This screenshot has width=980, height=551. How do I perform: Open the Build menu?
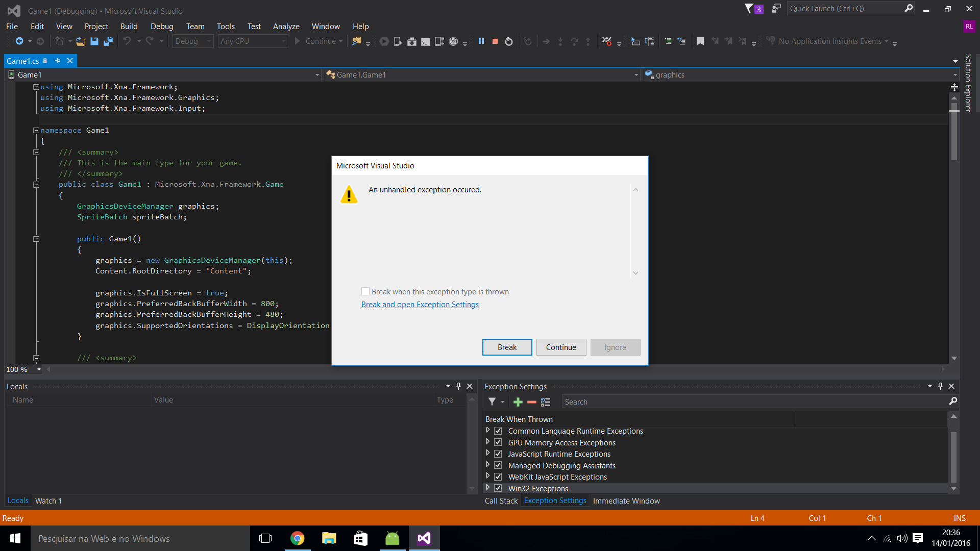[x=129, y=27]
